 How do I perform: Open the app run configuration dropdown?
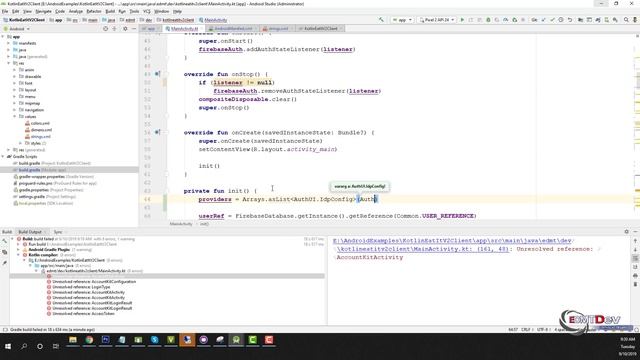[402, 20]
